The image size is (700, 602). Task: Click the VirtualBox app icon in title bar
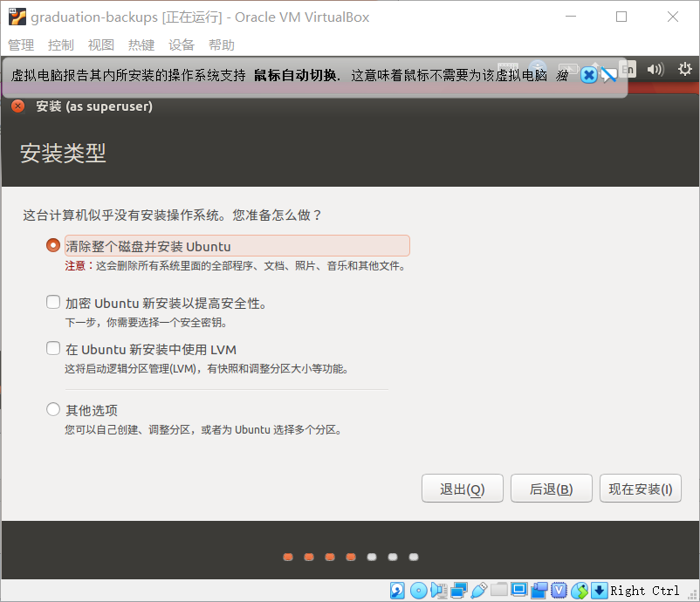(x=17, y=17)
